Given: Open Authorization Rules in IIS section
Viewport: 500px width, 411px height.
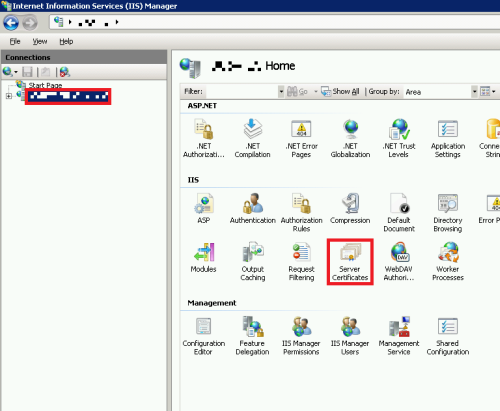Looking at the screenshot, I should pos(301,212).
